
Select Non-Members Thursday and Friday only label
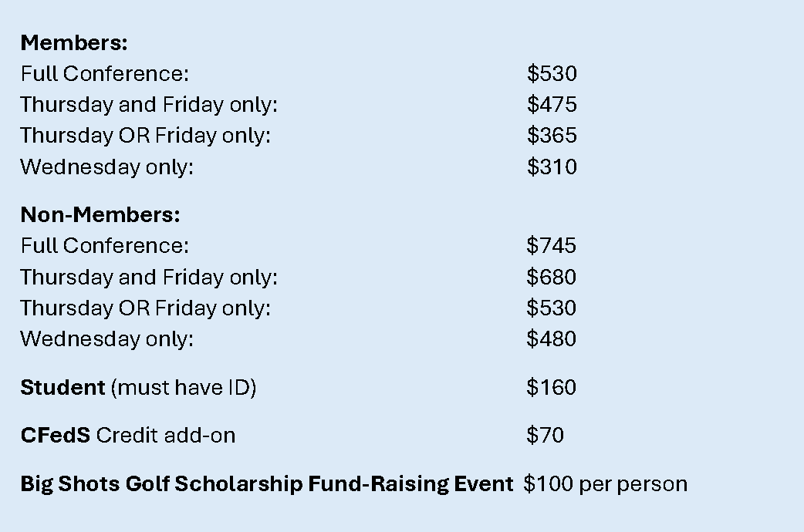click(x=149, y=278)
